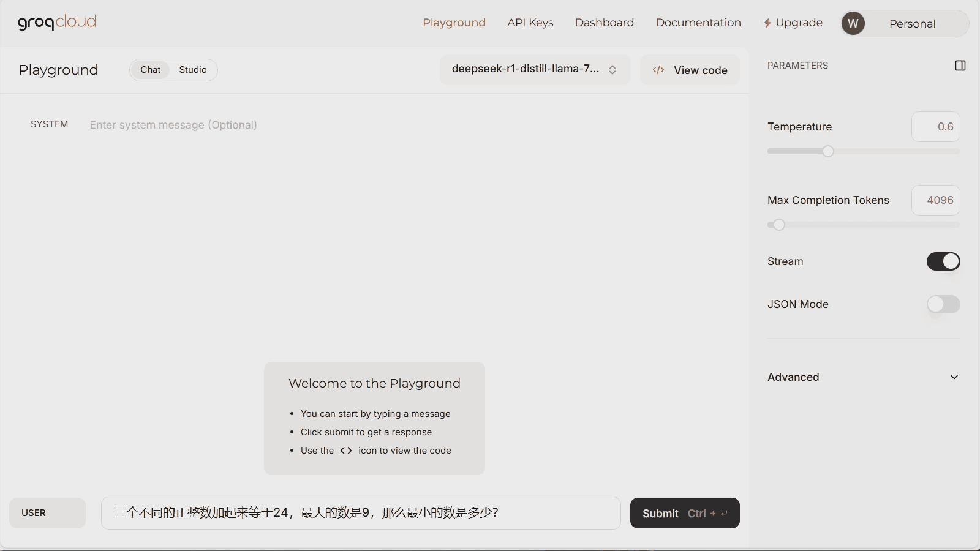Go to the Dashboard tab
Screen dimensions: 980x551
(x=604, y=23)
